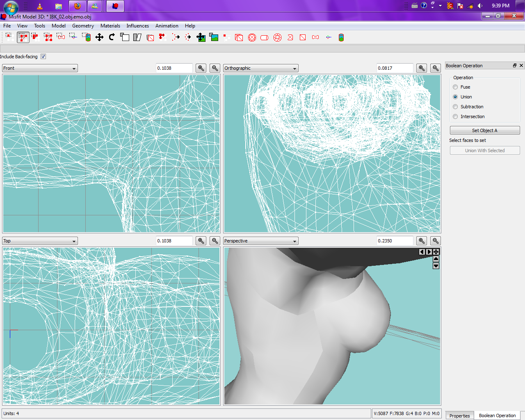The width and height of the screenshot is (525, 420).
Task: Pick the Create Torus tool
Action: pos(277,37)
